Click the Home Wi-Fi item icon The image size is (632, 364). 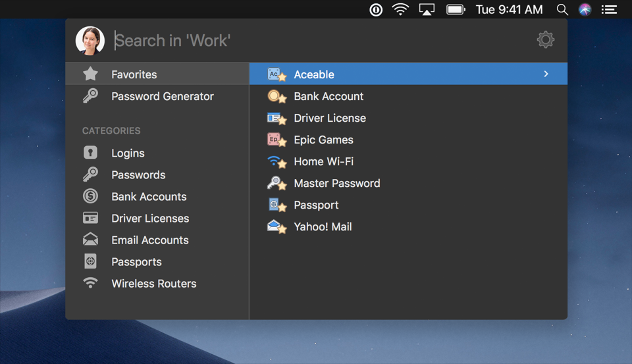point(276,162)
